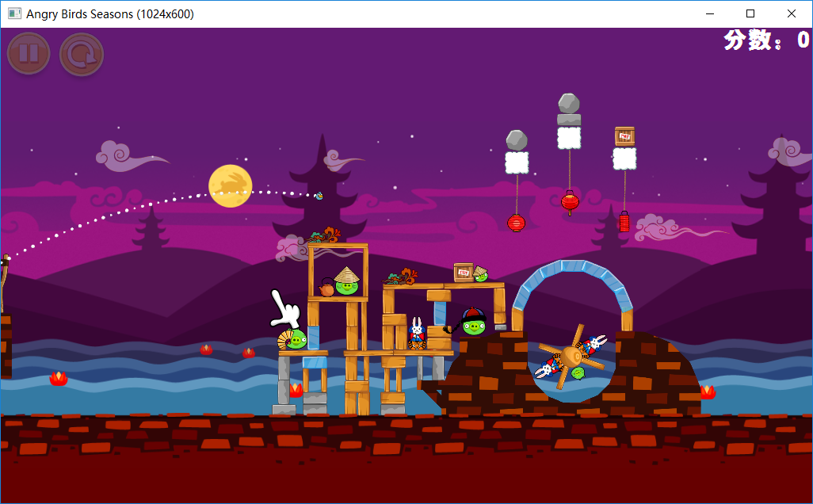Screen dimensions: 813x504
Task: Click the white cloud block under the TNT
Action: pos(624,158)
